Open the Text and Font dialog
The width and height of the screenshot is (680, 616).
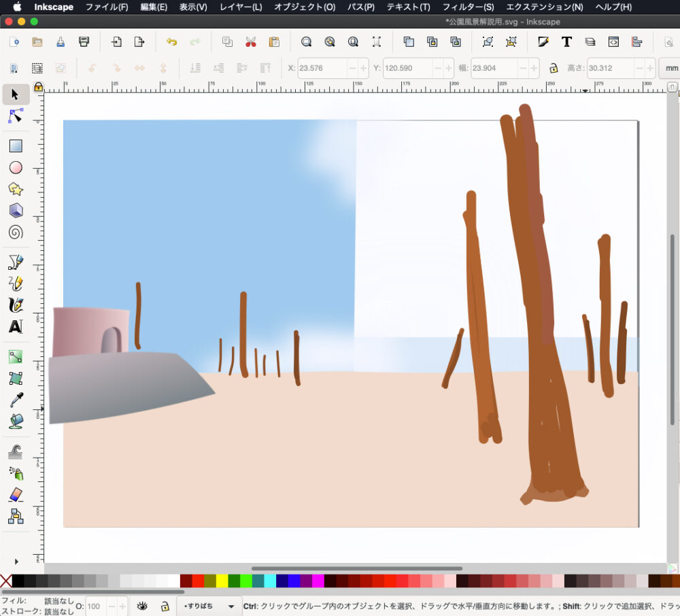coord(566,42)
